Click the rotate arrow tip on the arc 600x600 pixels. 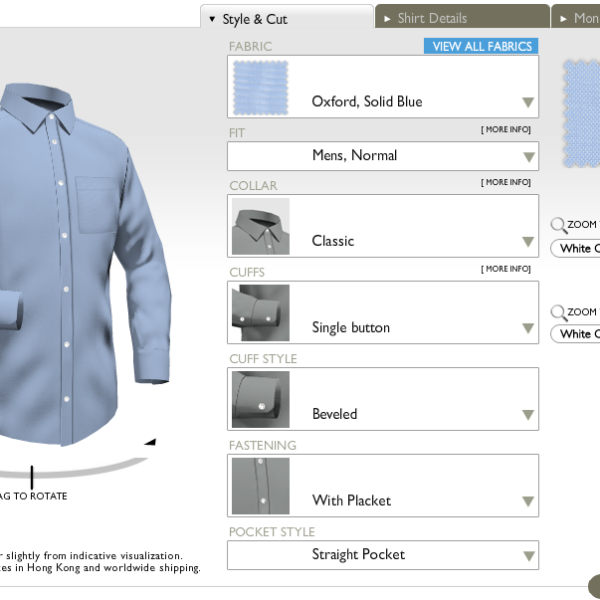coord(151,442)
